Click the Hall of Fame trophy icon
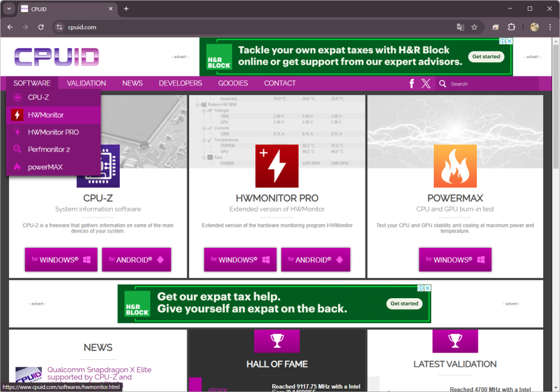The height and width of the screenshot is (392, 560). [x=277, y=341]
